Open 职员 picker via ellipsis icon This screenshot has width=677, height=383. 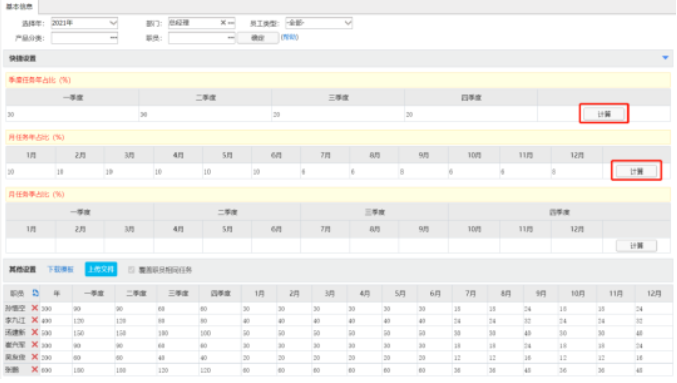click(x=231, y=38)
